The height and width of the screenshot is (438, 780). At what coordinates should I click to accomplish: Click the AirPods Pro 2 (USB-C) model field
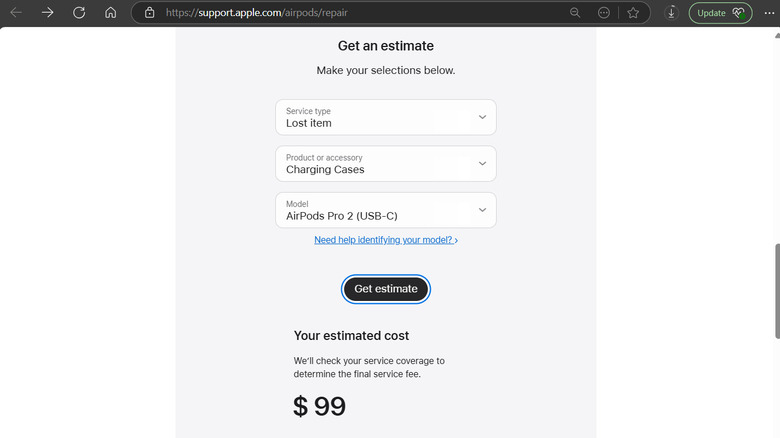pyautogui.click(x=342, y=215)
